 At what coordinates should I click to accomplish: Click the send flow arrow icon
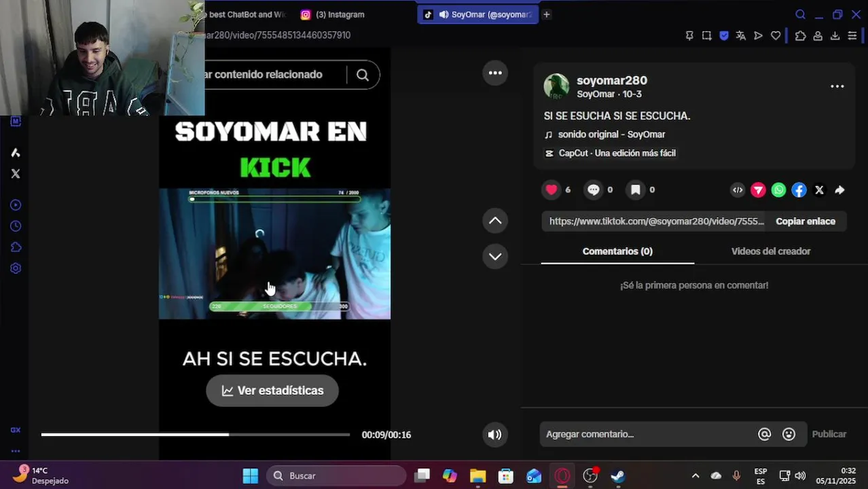(x=758, y=36)
